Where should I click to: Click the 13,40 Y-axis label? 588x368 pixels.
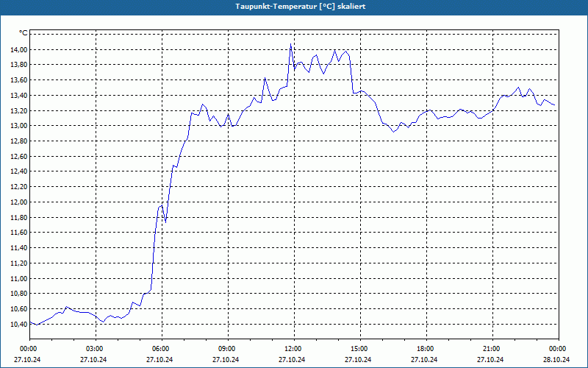[18, 96]
